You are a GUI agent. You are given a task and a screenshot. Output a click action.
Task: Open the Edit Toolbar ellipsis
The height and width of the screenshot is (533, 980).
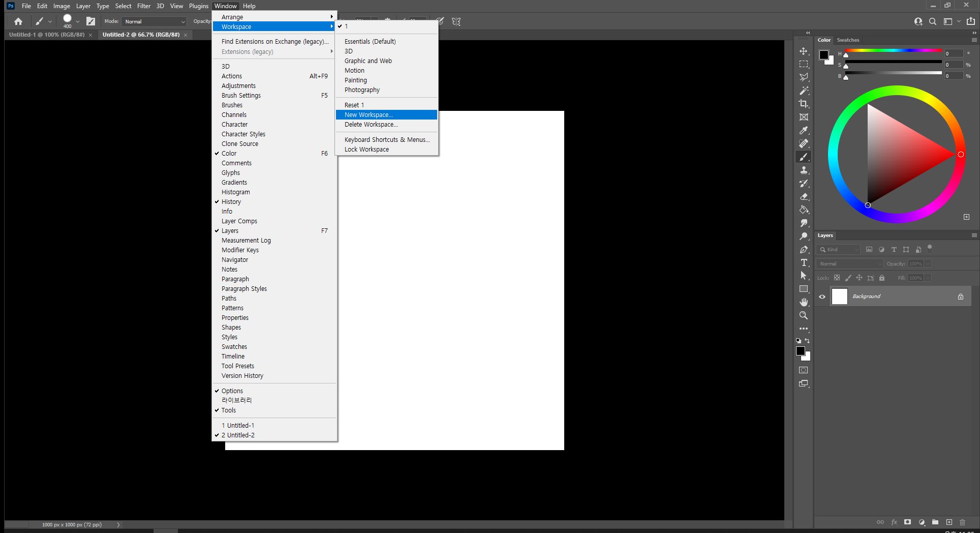point(804,329)
